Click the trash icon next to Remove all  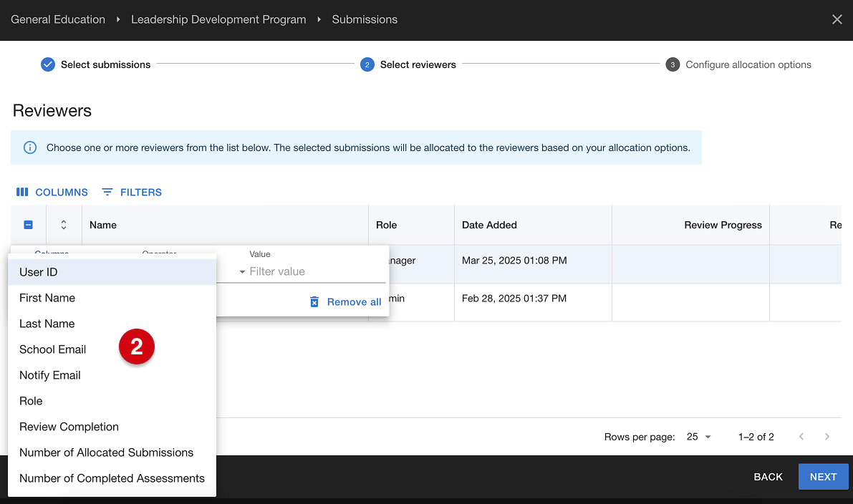314,301
